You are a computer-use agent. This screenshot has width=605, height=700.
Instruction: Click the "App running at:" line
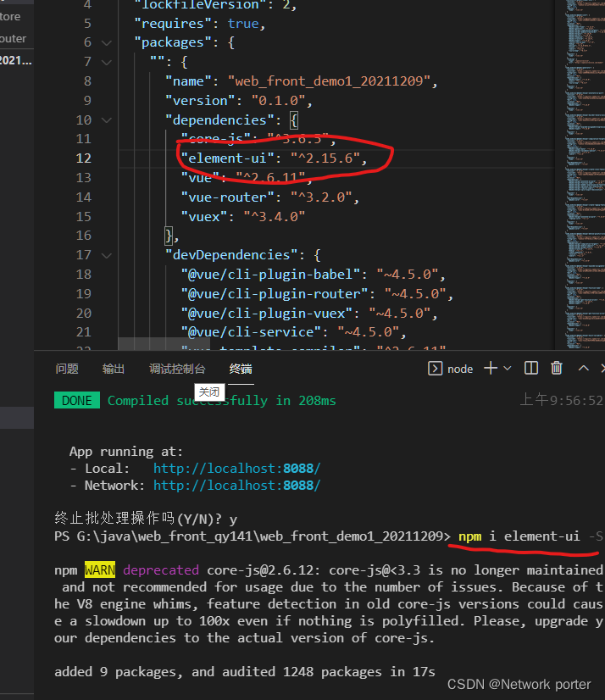click(x=126, y=452)
